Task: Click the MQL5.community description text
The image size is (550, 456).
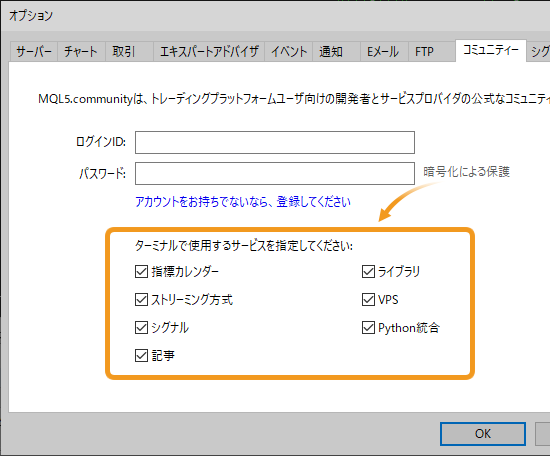Action: pyautogui.click(x=294, y=99)
